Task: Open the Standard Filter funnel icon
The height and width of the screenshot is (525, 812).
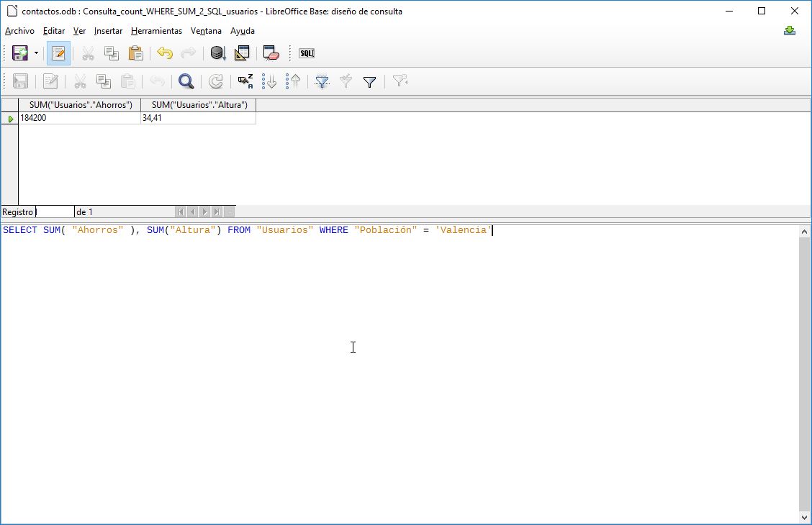Action: click(369, 81)
